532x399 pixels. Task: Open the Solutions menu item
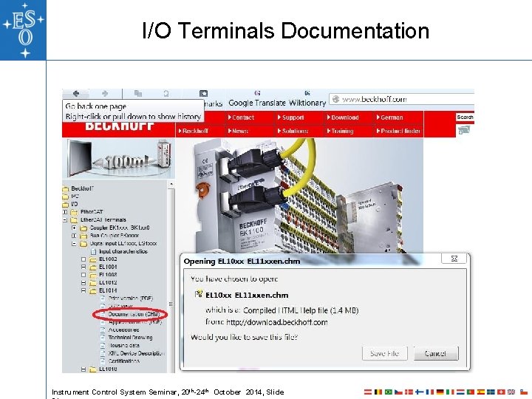pyautogui.click(x=293, y=131)
